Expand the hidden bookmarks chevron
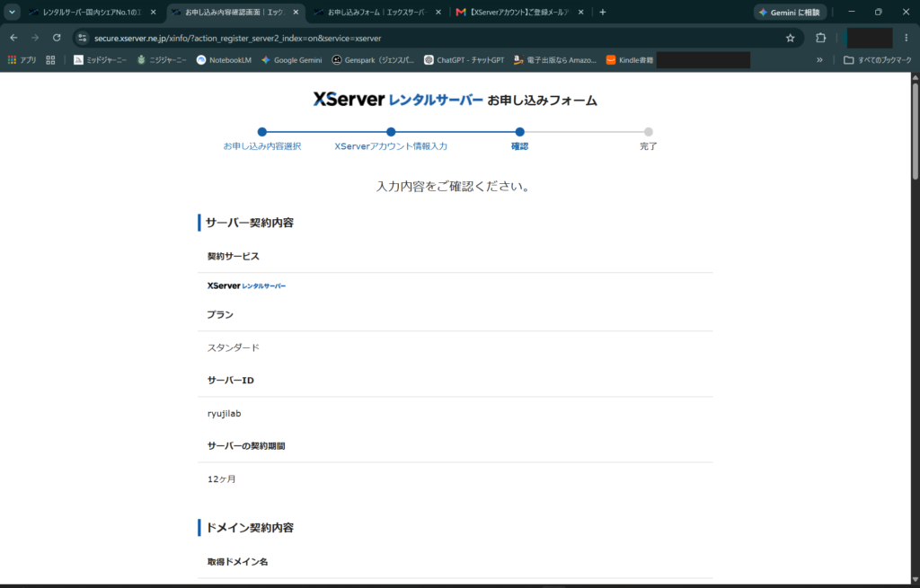This screenshot has height=588, width=920. (x=819, y=60)
